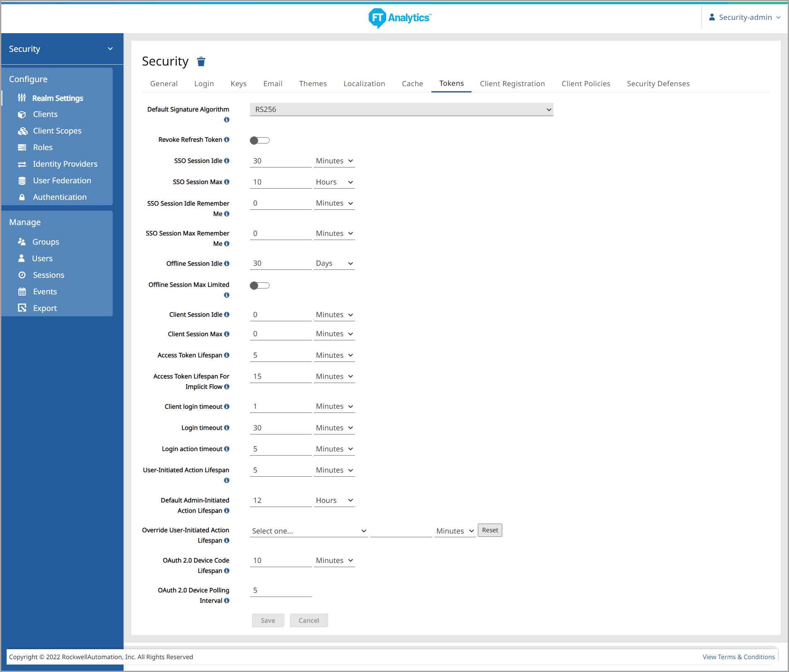
Task: Switch to the Login tab
Action: point(204,84)
